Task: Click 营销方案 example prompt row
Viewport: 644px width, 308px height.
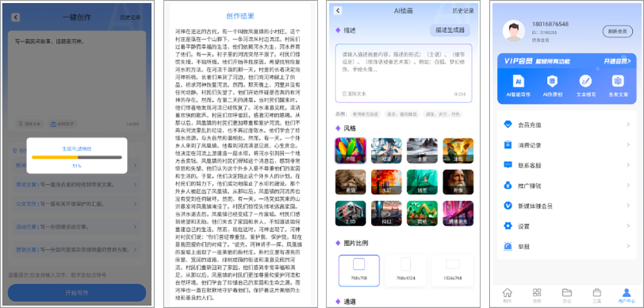Action: tap(77, 249)
